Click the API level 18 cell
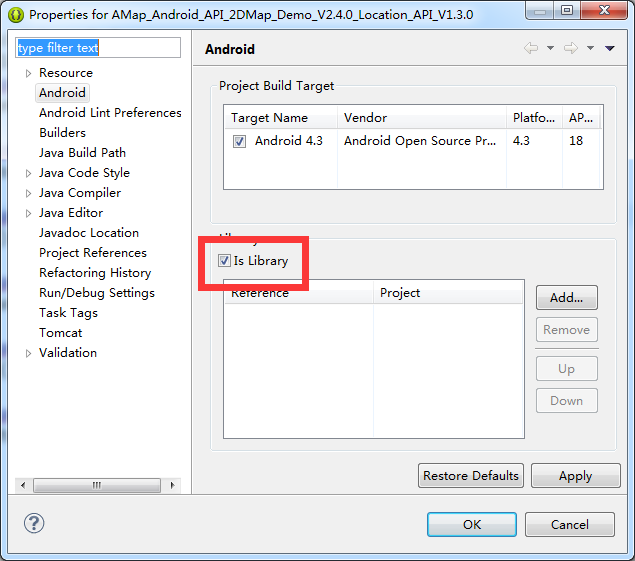The image size is (635, 561). click(x=576, y=141)
